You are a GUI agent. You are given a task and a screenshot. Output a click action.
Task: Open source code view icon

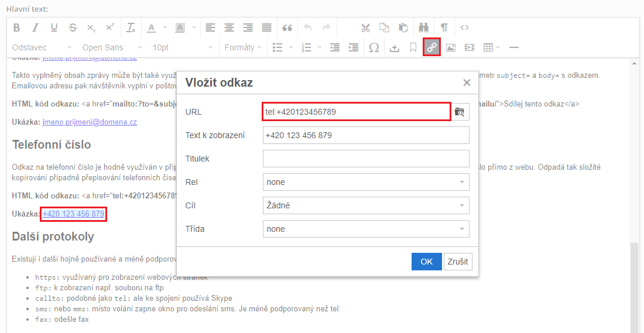(464, 28)
